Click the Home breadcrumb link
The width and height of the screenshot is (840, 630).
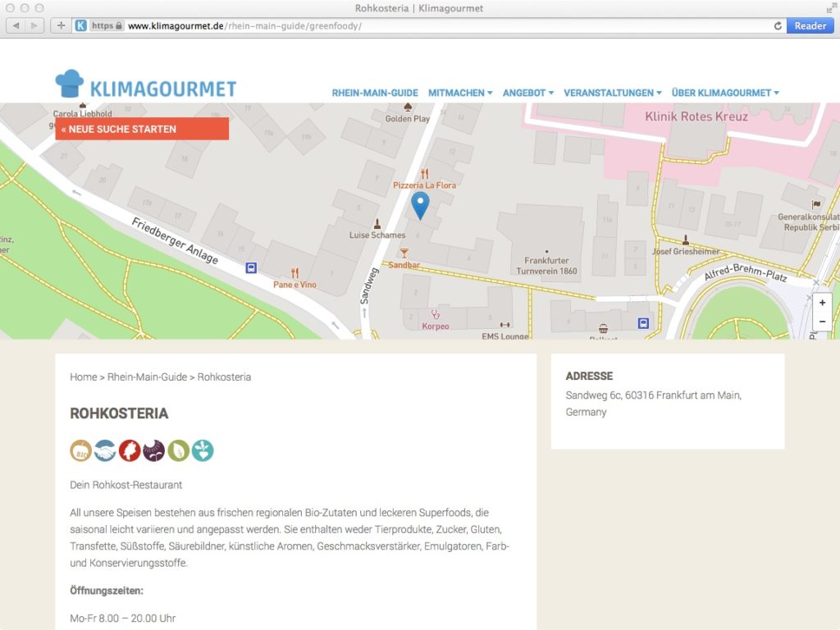(84, 377)
